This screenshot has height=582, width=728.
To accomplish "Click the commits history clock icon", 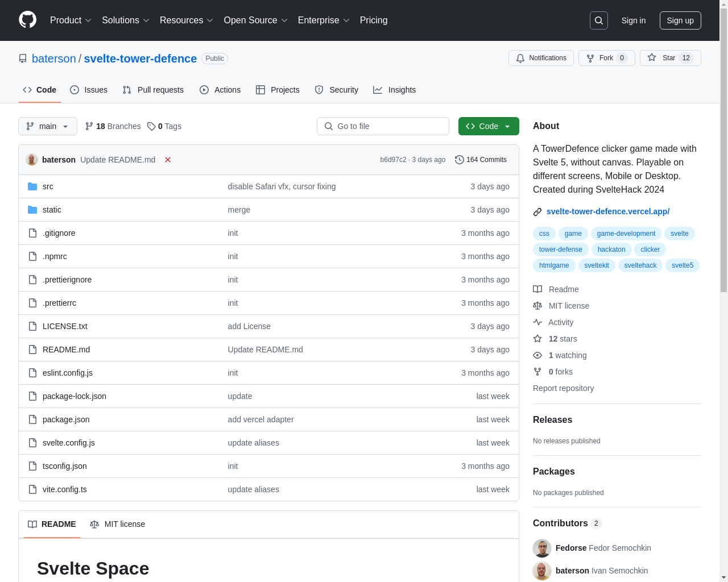I will point(460,160).
